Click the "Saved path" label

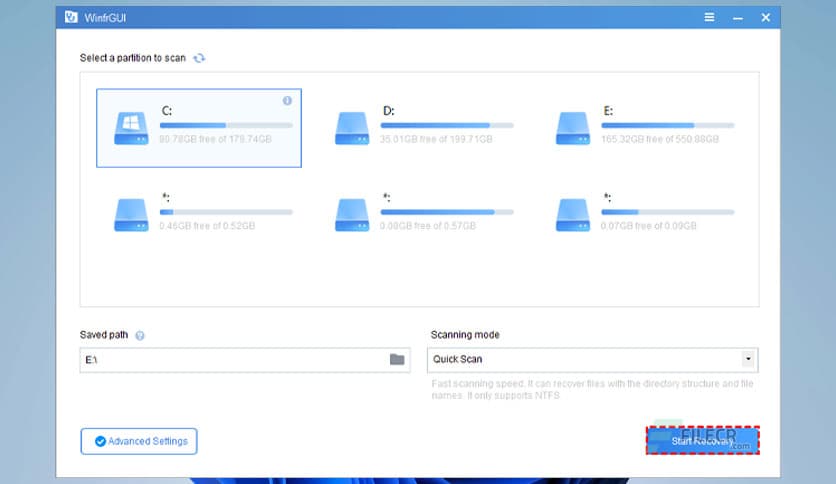(x=104, y=335)
